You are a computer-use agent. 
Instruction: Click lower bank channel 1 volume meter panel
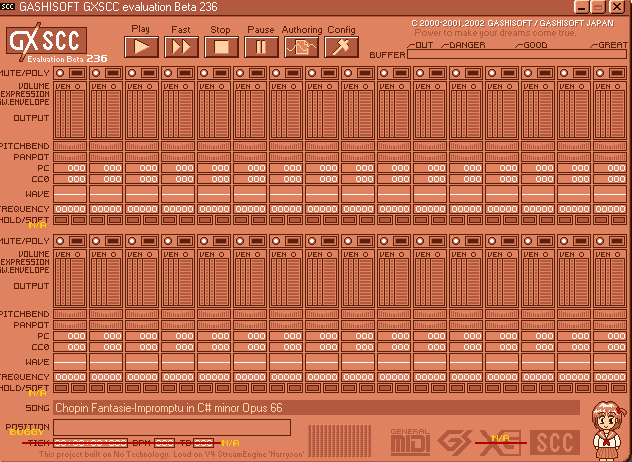tap(70, 278)
